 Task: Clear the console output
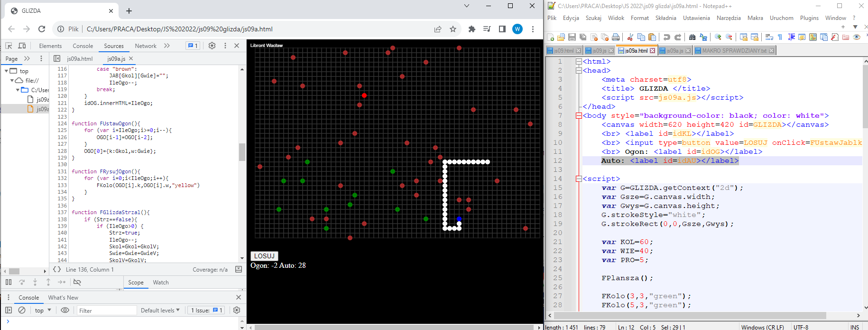tap(22, 310)
